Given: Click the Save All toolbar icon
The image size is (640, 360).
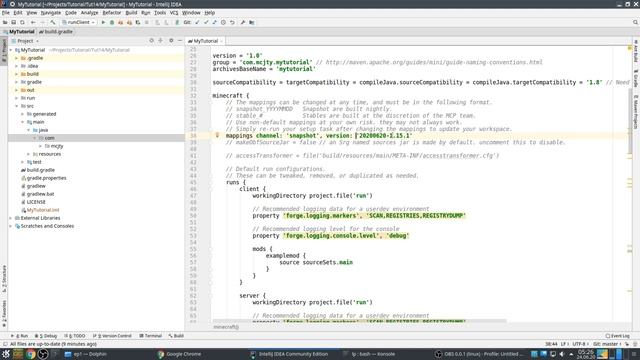Looking at the screenshot, I should [x=13, y=22].
